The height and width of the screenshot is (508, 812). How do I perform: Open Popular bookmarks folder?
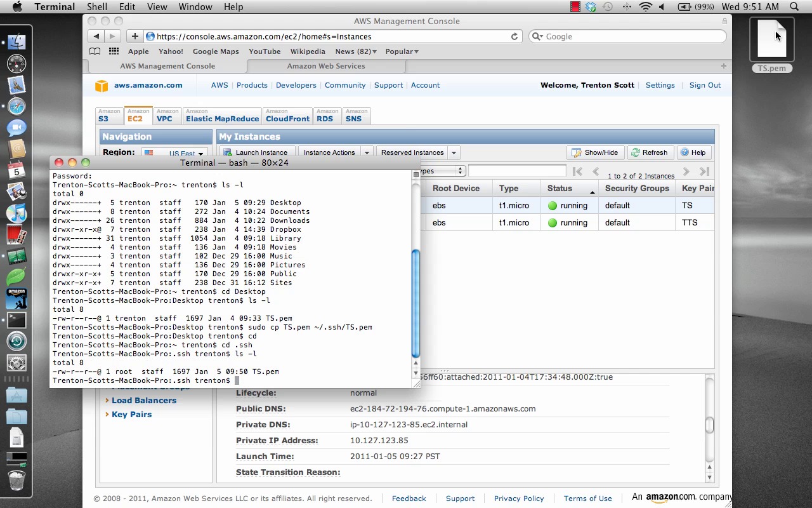click(402, 51)
